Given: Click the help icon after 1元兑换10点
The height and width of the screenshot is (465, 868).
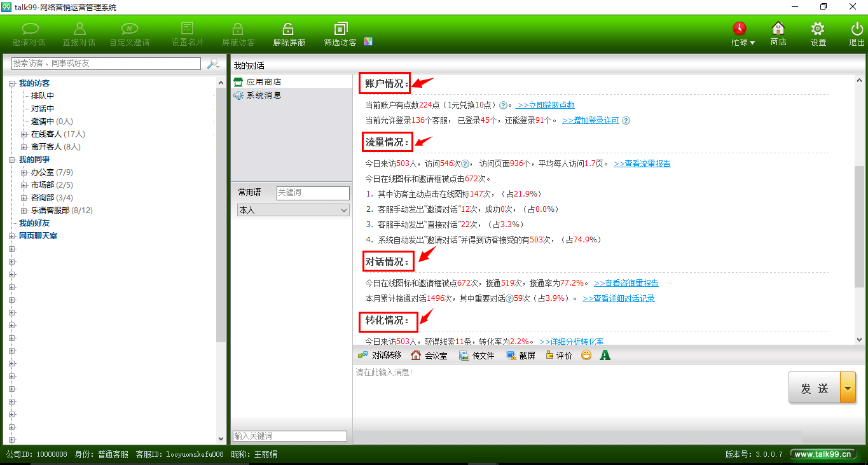Looking at the screenshot, I should coord(503,106).
